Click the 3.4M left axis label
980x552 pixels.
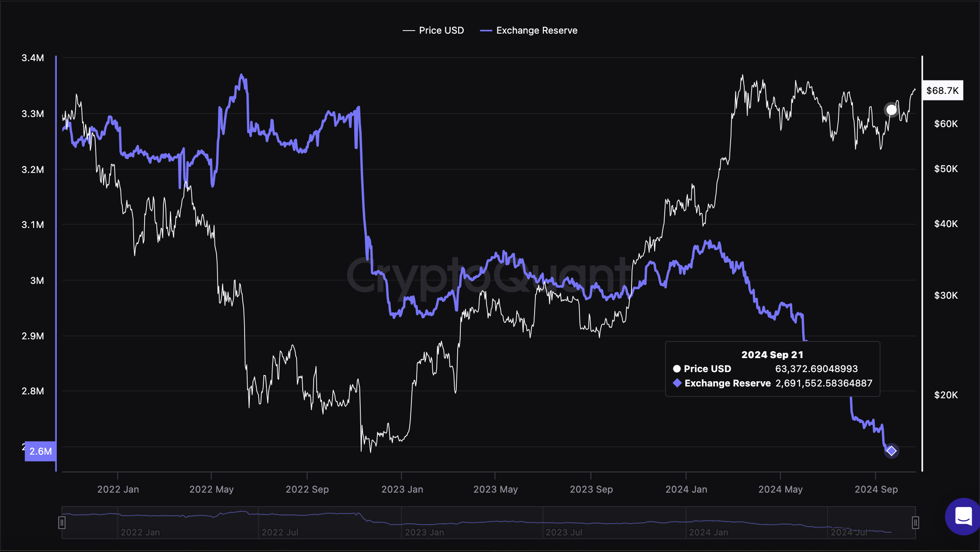coord(33,58)
